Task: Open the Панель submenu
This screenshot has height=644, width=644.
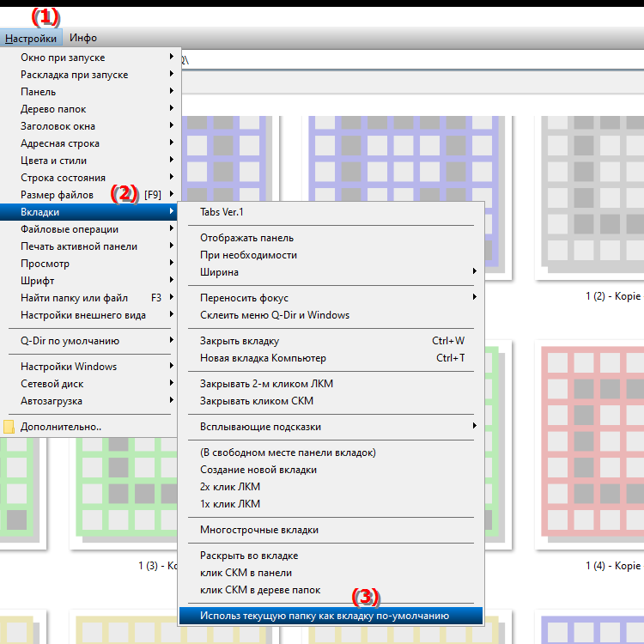Action: (88, 92)
